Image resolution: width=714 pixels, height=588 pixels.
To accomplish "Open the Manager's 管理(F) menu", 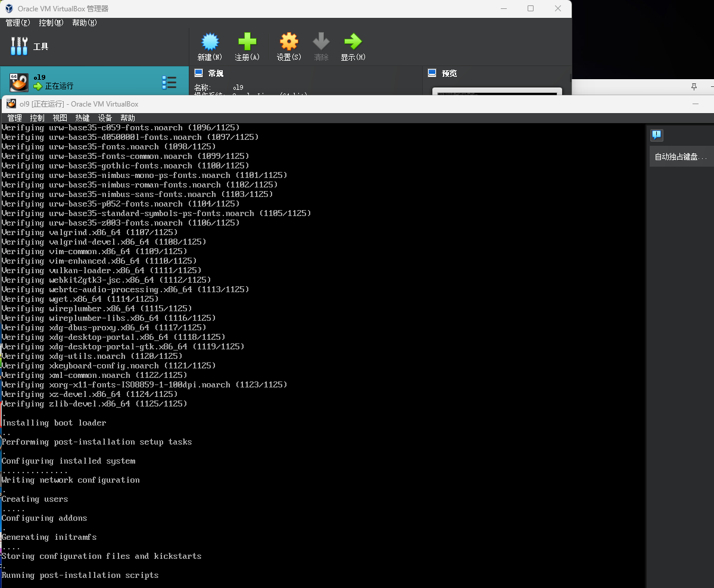I will [18, 23].
